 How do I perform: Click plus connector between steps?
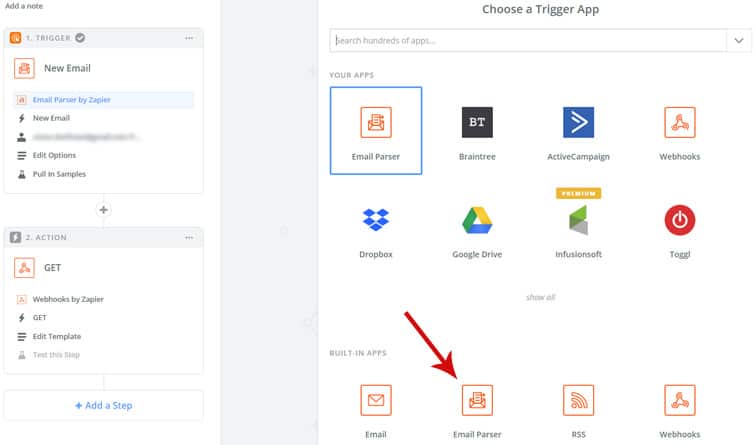click(x=104, y=210)
